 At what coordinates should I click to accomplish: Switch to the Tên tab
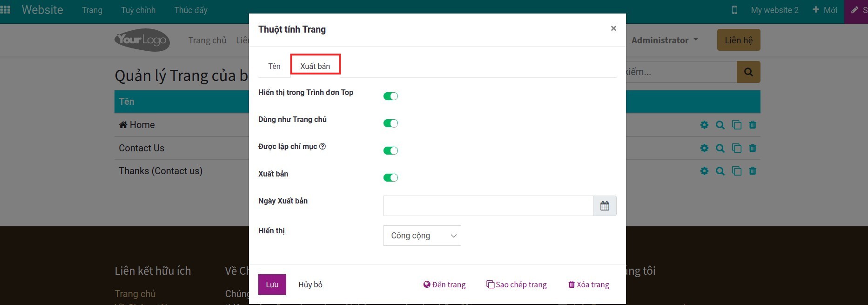coord(274,66)
